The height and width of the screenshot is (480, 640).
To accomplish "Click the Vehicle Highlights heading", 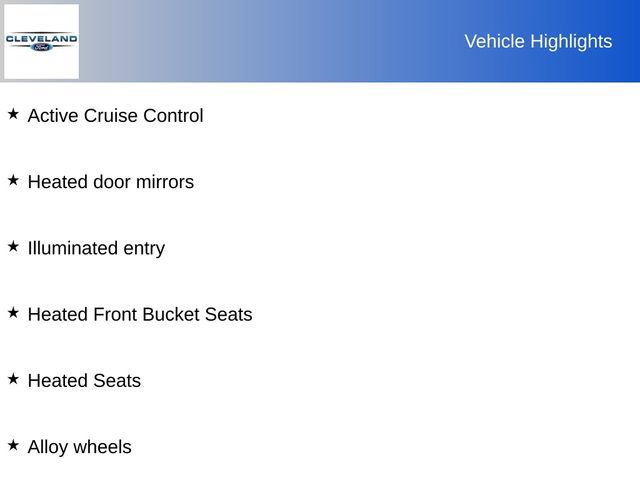I will [538, 41].
